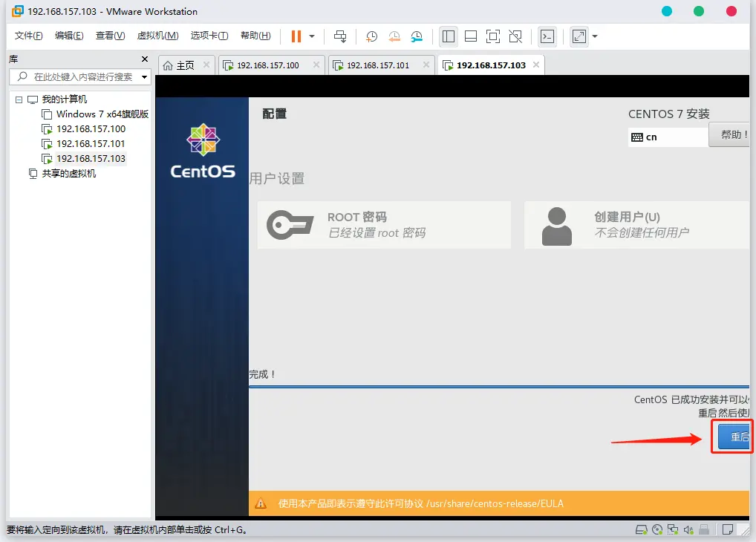Click the message log status icon
Screen dimensions: 756x542
(728, 530)
